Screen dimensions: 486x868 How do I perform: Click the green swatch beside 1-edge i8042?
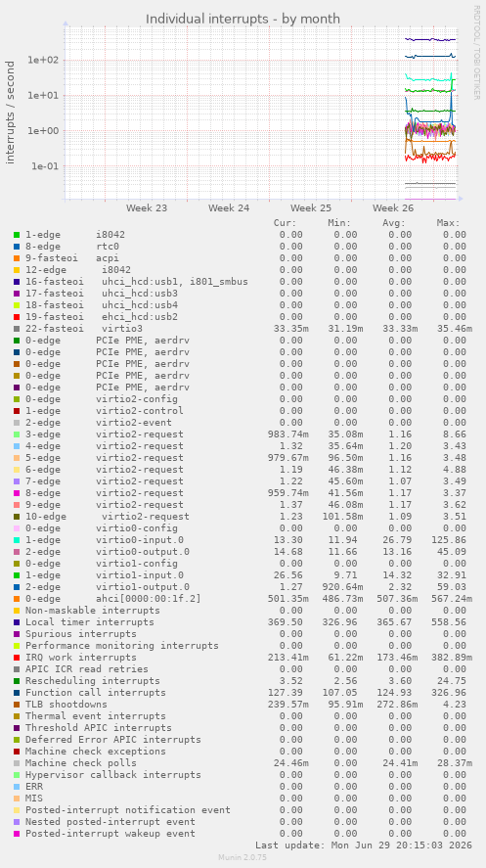click(x=17, y=235)
